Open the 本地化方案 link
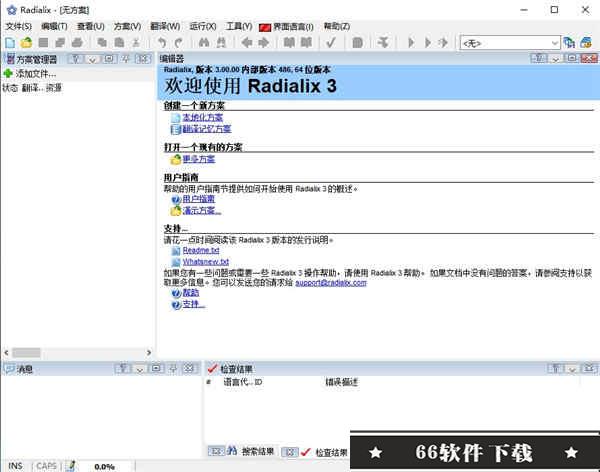Viewport: 600px width, 472px height. (202, 117)
